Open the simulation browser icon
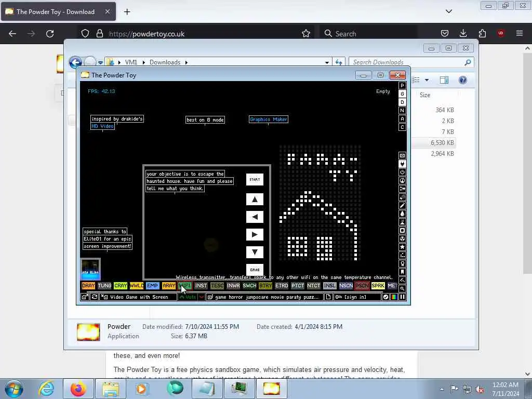Image resolution: width=532 pixels, height=399 pixels. click(85, 297)
